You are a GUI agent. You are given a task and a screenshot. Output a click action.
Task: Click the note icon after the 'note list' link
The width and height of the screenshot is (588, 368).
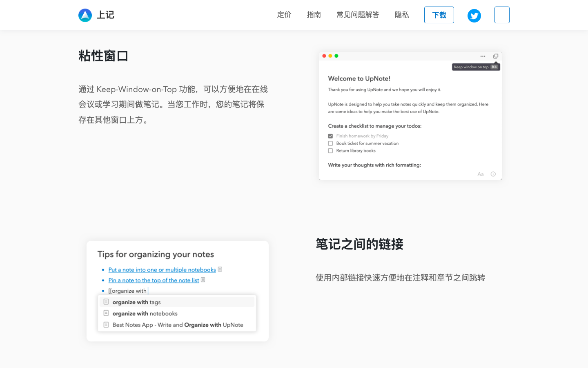click(203, 280)
